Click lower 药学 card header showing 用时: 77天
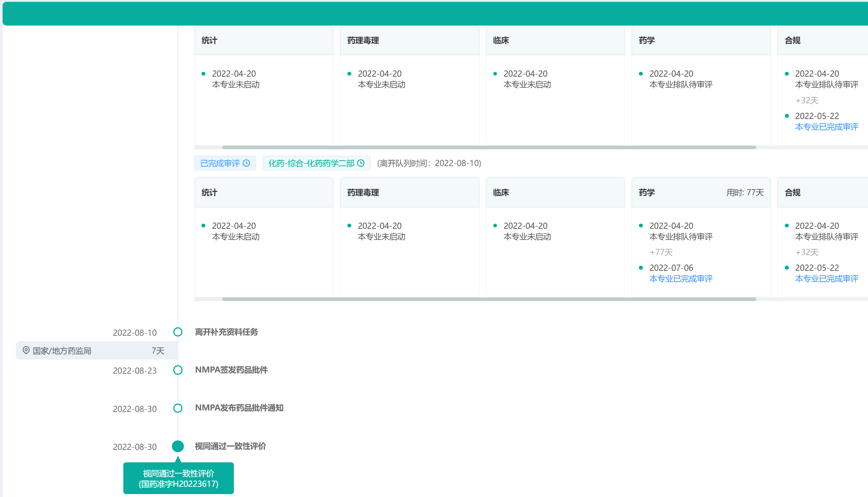 pos(701,192)
